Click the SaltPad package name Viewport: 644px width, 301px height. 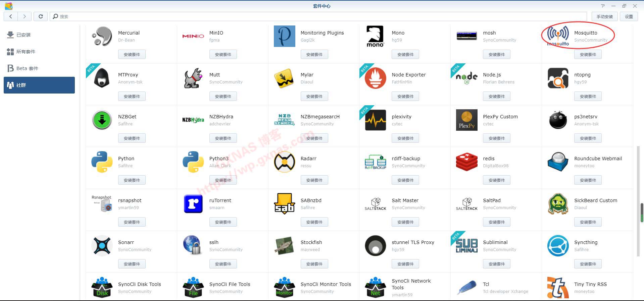point(492,200)
